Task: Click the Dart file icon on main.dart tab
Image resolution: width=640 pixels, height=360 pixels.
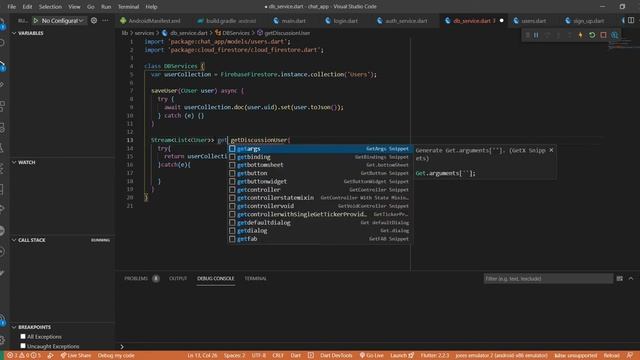Action: click(276, 21)
